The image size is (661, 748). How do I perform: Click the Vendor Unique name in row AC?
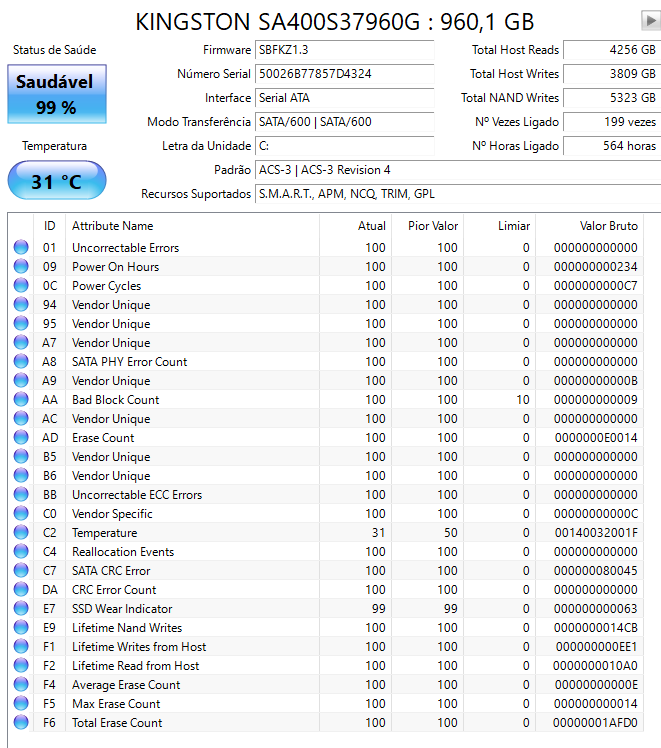(111, 419)
